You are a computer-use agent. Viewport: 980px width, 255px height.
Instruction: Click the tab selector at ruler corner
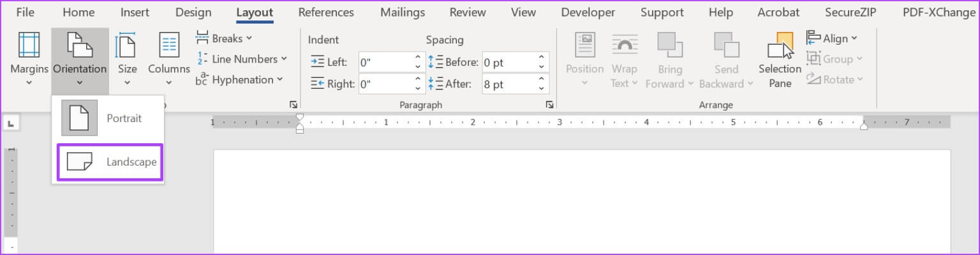[x=11, y=122]
